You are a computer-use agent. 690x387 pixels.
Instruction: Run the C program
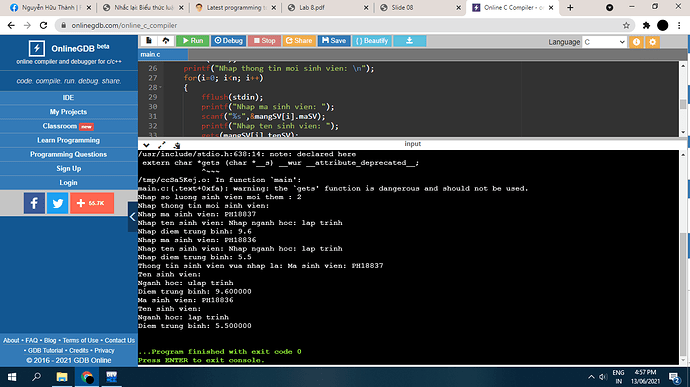tap(193, 41)
